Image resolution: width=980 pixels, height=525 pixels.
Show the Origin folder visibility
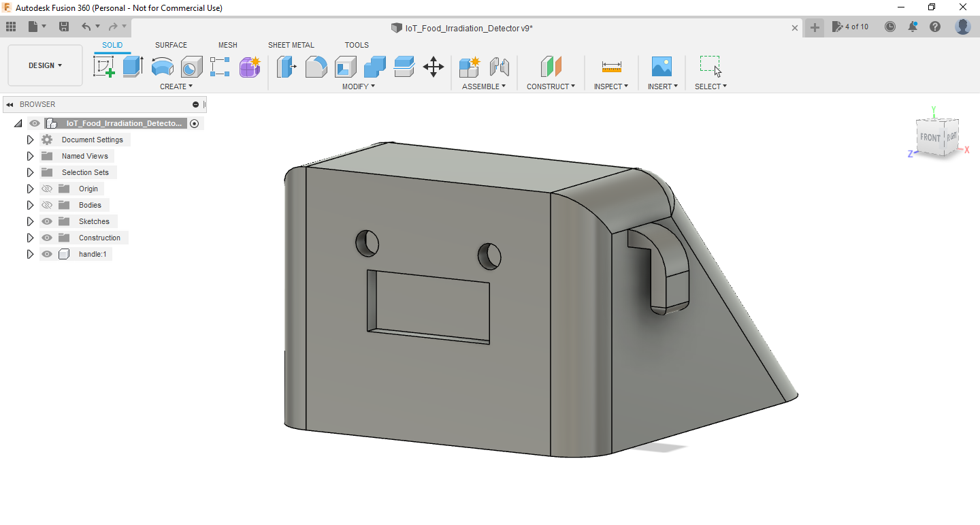(x=46, y=189)
